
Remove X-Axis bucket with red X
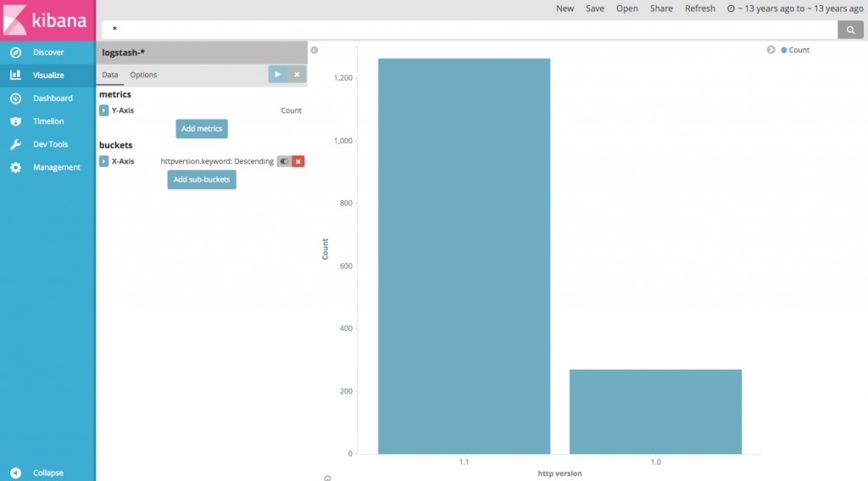click(x=298, y=161)
